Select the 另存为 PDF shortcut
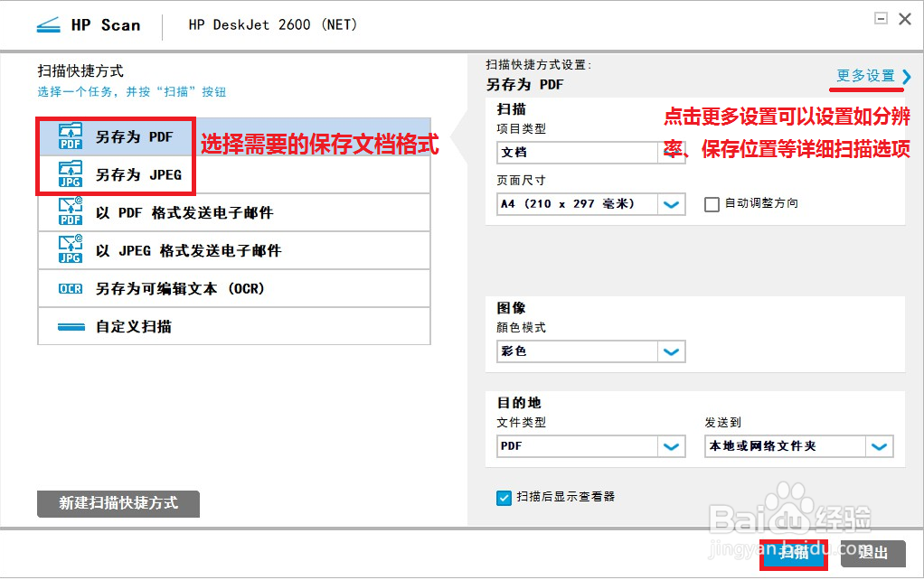This screenshot has height=580, width=924. click(x=234, y=136)
